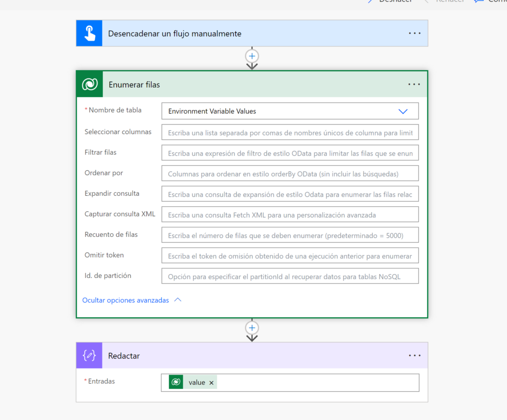Collapse the Enumerar filas card header
507x420 pixels.
[x=252, y=84]
